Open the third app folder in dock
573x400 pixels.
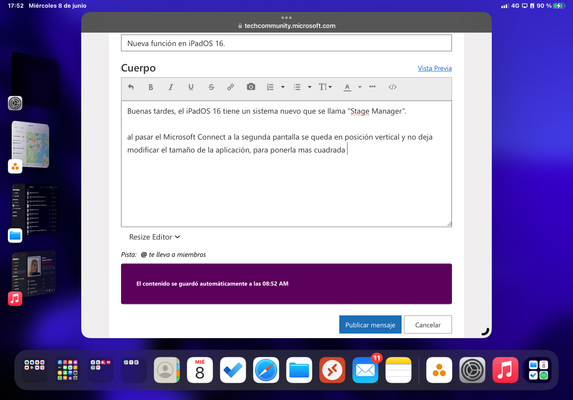pyautogui.click(x=100, y=370)
